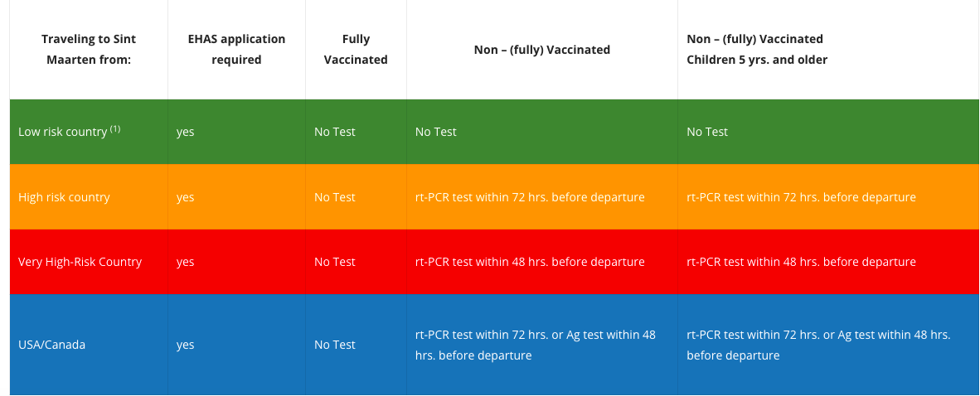This screenshot has width=980, height=396.
Task: Click the "EHAS application required" column header
Action: coord(236,50)
